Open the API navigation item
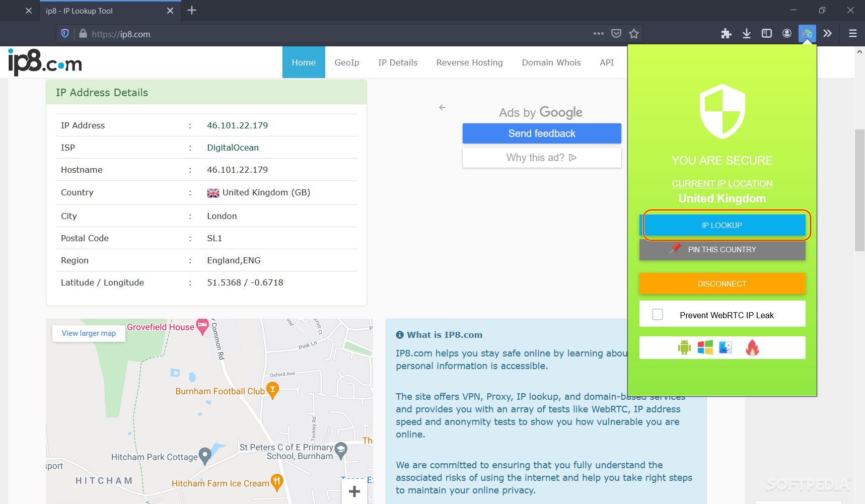This screenshot has width=865, height=504. [x=607, y=62]
